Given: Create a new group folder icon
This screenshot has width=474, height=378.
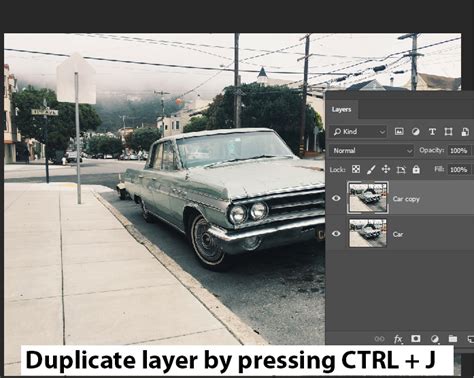Looking at the screenshot, I should (453, 339).
